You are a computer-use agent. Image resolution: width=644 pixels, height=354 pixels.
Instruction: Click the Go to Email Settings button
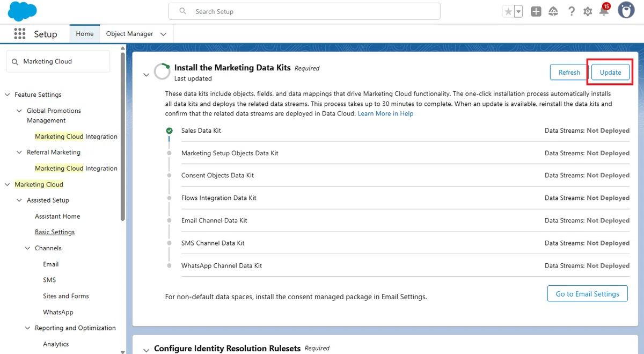(x=588, y=294)
